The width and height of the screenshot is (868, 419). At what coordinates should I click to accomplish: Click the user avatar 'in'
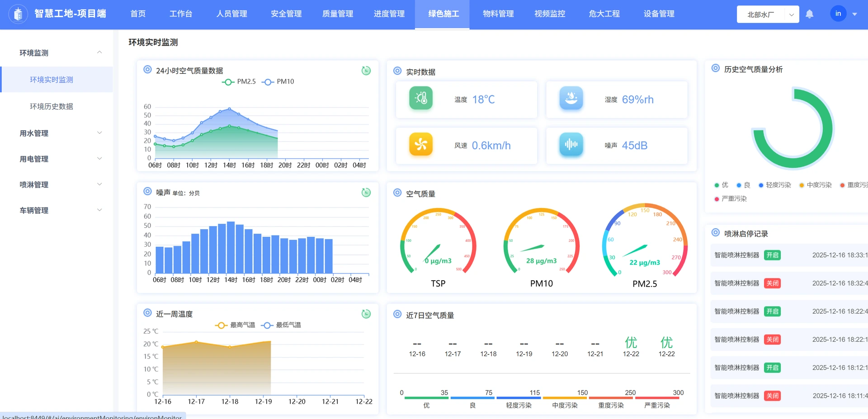(838, 14)
